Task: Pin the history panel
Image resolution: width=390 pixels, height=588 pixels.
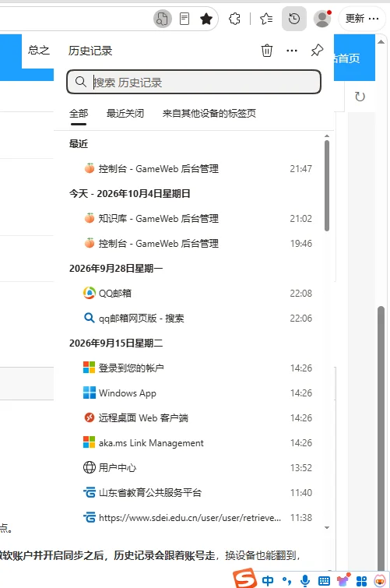Action: pyautogui.click(x=317, y=51)
